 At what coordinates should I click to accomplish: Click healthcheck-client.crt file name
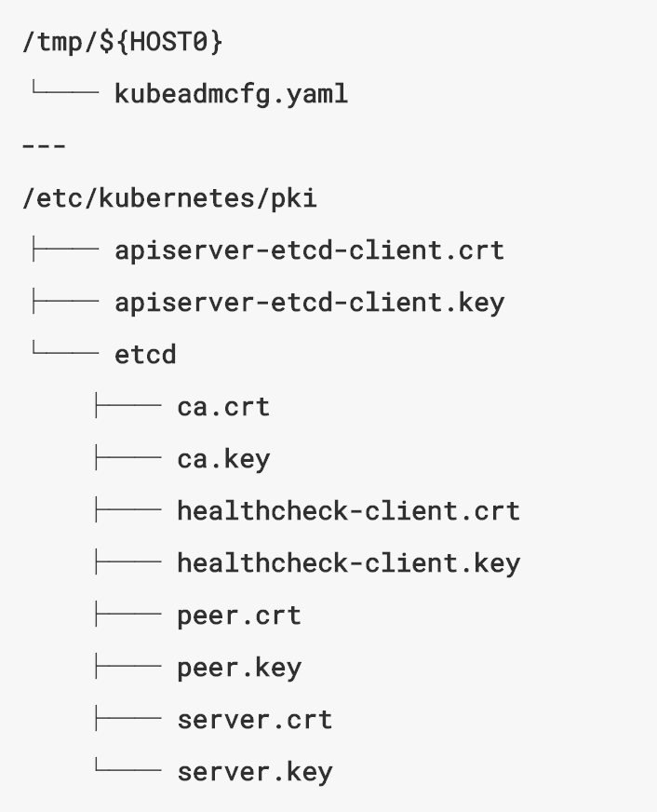[348, 511]
